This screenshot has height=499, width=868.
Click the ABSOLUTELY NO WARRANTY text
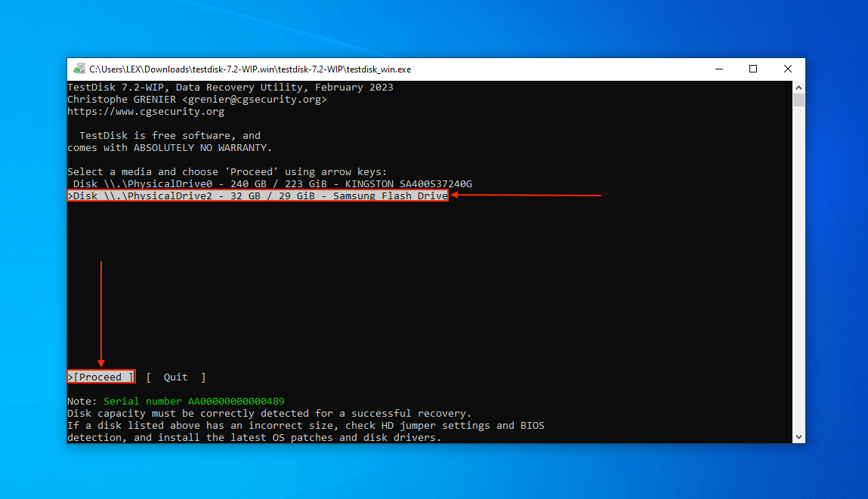pyautogui.click(x=202, y=148)
